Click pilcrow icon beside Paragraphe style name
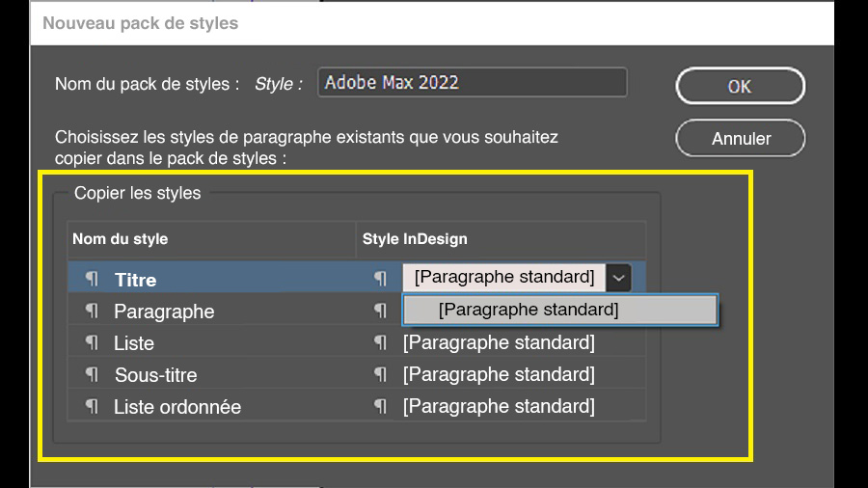This screenshot has height=488, width=868. point(92,311)
